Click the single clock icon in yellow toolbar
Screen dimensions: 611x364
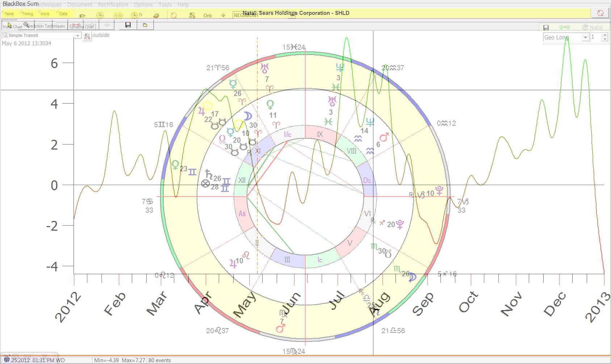click(100, 15)
